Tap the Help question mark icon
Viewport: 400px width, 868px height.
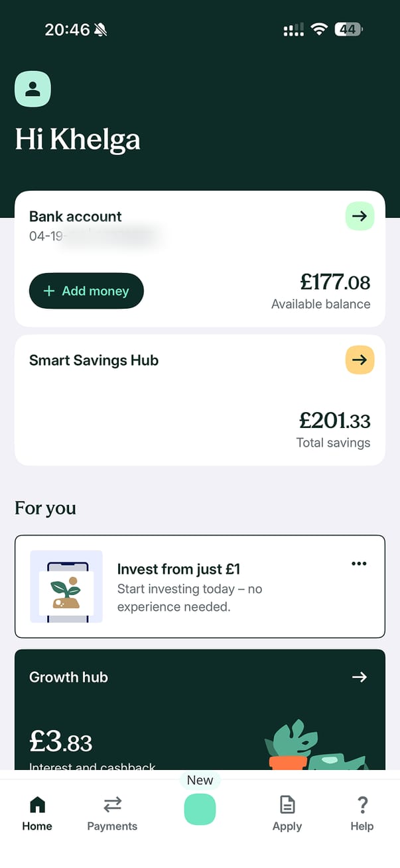coord(362,805)
